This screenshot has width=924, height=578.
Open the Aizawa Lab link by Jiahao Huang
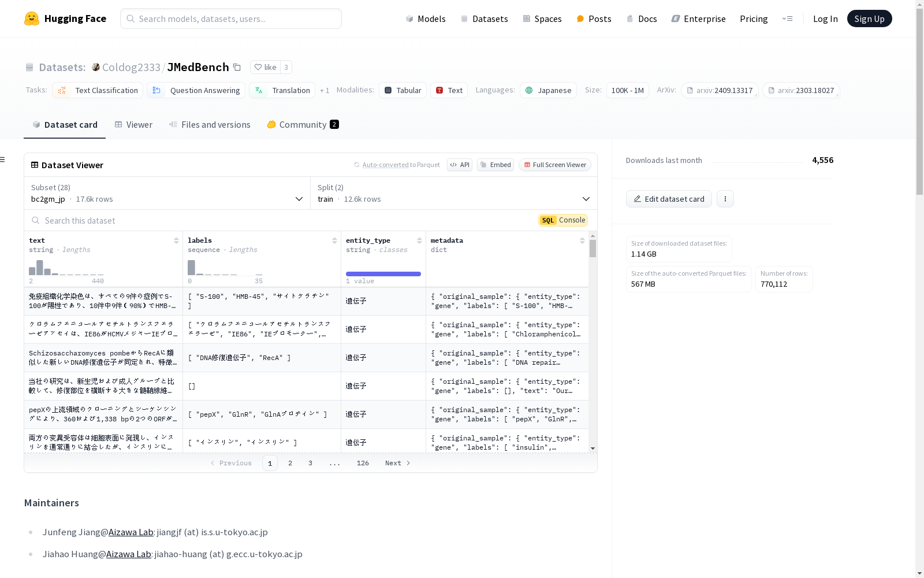point(129,554)
